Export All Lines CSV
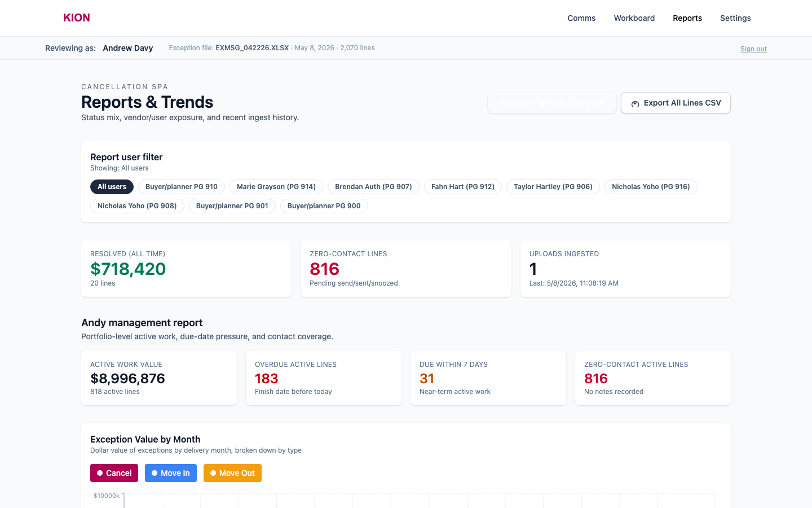The height and width of the screenshot is (508, 812). (x=676, y=103)
